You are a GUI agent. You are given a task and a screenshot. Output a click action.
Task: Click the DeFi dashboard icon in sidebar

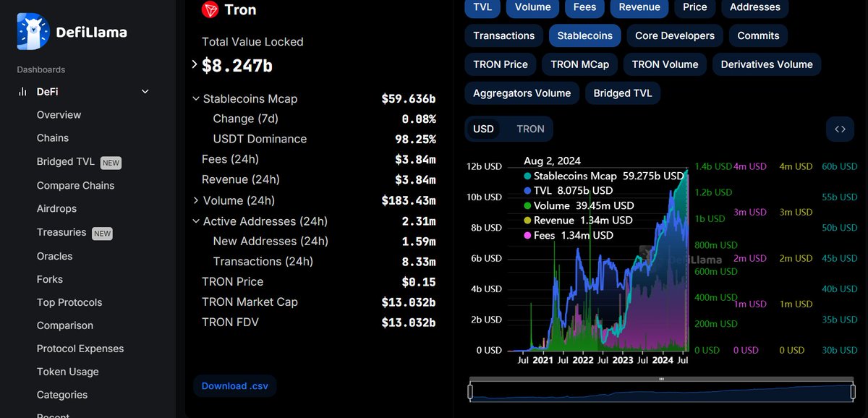[22, 92]
